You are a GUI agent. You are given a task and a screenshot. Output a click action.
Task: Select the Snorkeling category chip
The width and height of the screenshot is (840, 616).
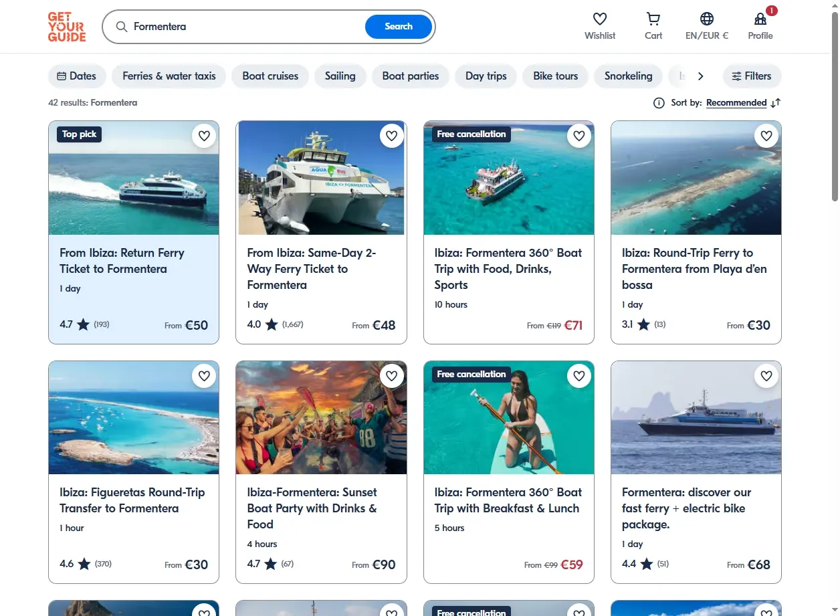point(628,76)
